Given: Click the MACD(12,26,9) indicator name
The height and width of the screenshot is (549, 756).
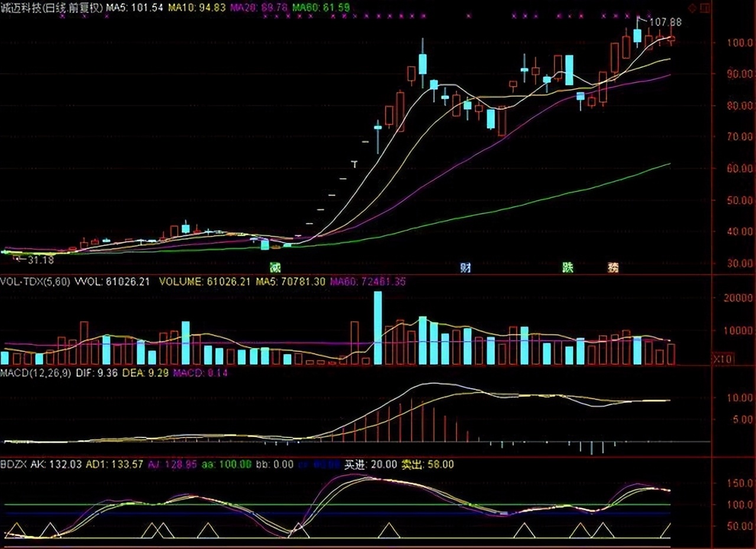Looking at the screenshot, I should click(35, 373).
